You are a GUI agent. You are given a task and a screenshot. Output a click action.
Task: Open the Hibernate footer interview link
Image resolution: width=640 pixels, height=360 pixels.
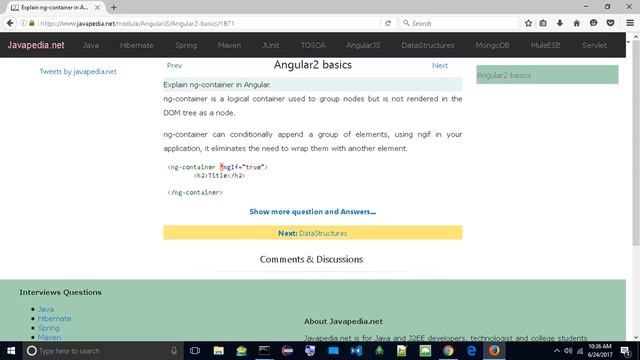[x=54, y=318]
